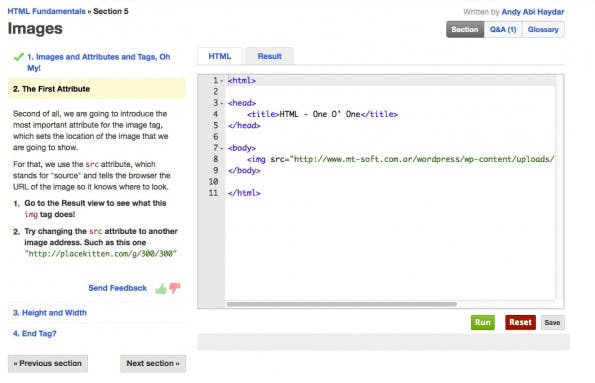Screen dimensions: 595x383
Task: Switch to the HTML tab
Action: tap(220, 56)
